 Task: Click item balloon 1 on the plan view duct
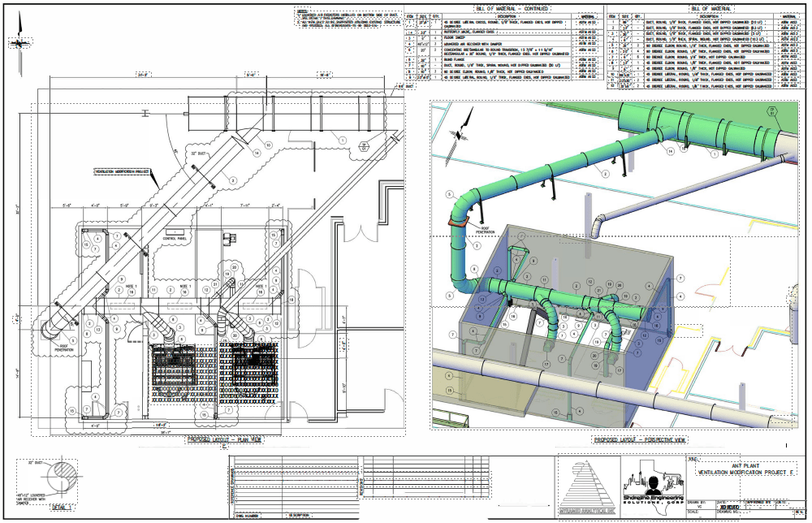point(343,140)
